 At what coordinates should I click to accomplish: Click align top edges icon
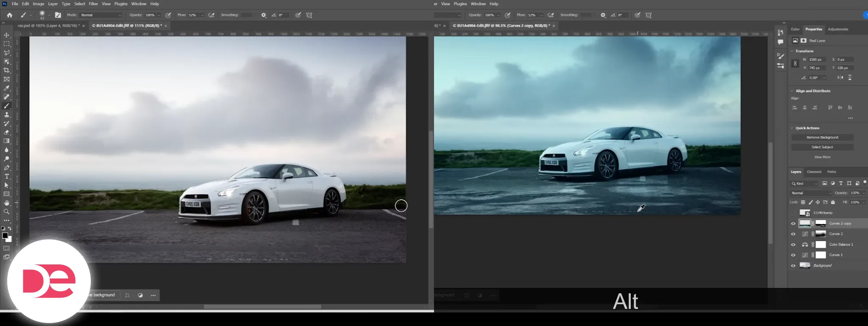click(830, 107)
